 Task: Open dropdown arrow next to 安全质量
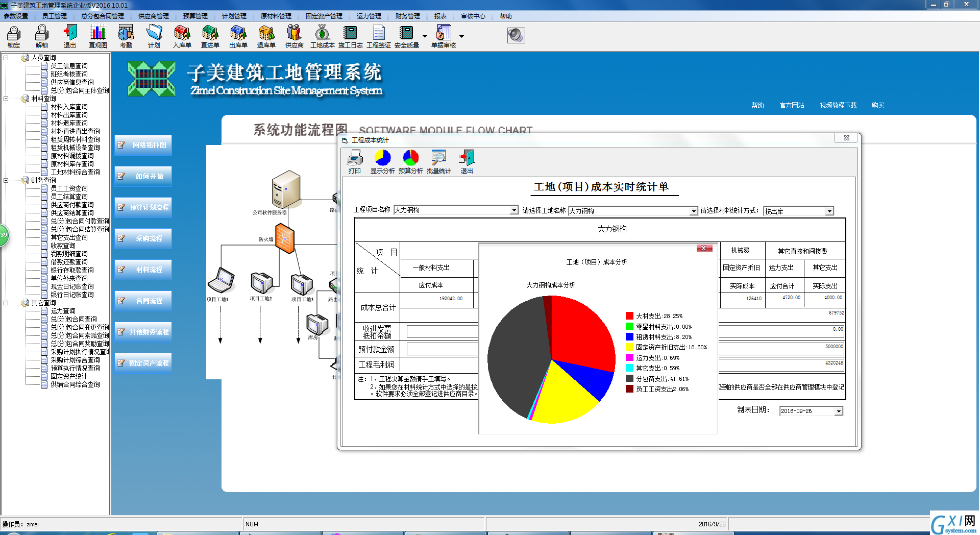coord(425,37)
